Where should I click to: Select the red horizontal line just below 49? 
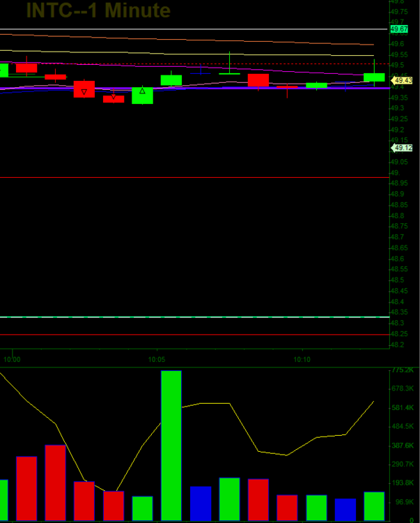tap(194, 178)
